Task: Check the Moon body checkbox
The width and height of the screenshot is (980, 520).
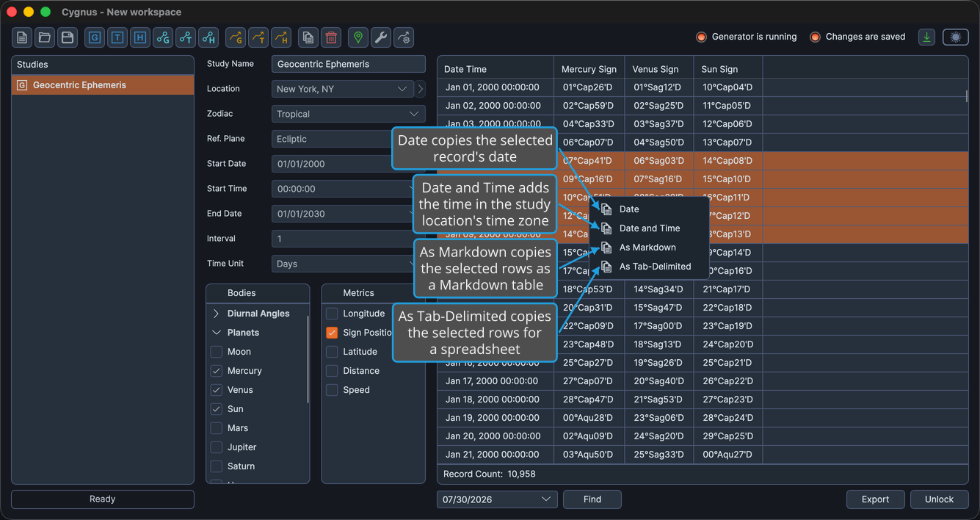Action: tap(217, 352)
